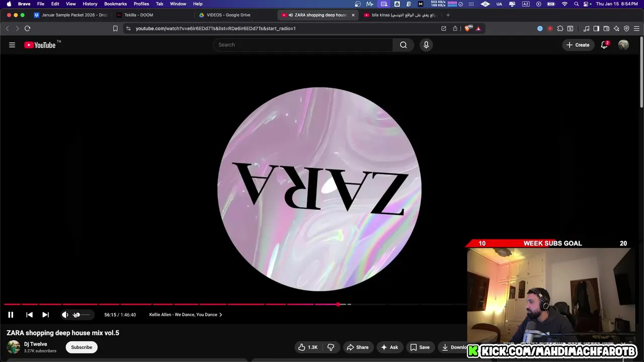
Task: Click the red record extension icon
Action: coord(550,29)
